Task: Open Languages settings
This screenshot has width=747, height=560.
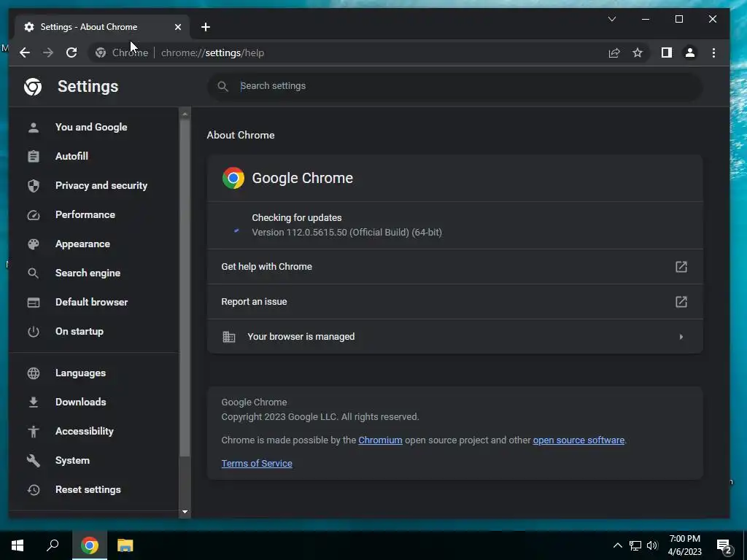Action: coord(80,373)
